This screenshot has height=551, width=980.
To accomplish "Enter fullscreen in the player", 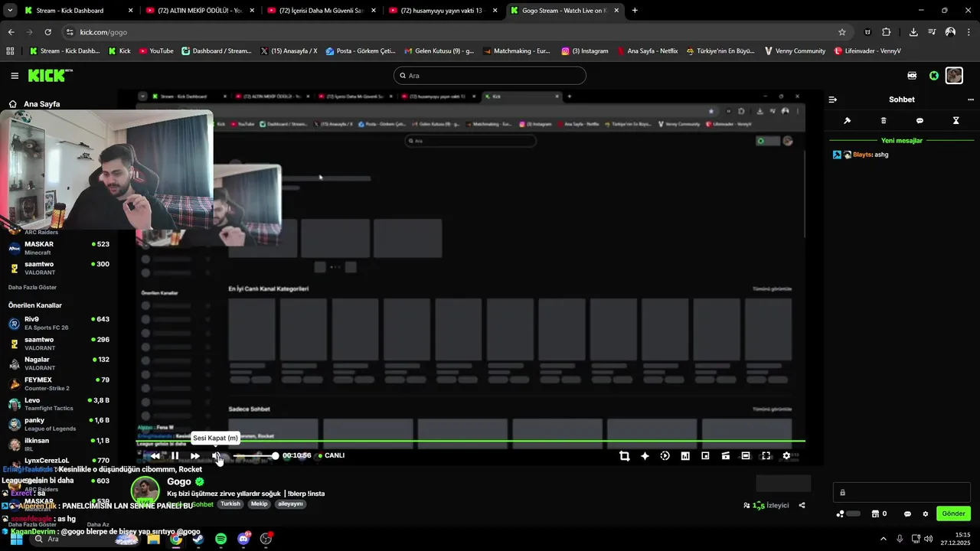I will click(766, 456).
